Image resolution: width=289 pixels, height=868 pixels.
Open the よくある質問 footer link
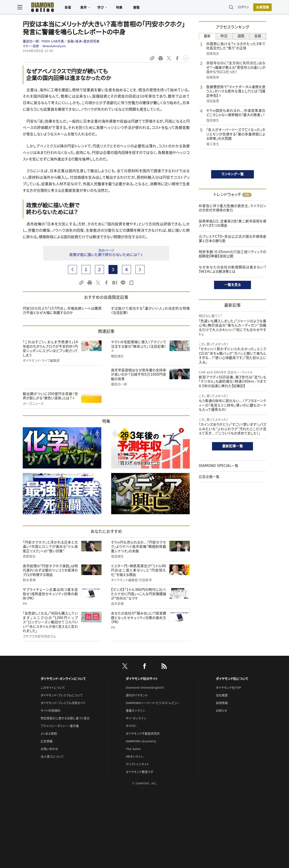(x=49, y=733)
